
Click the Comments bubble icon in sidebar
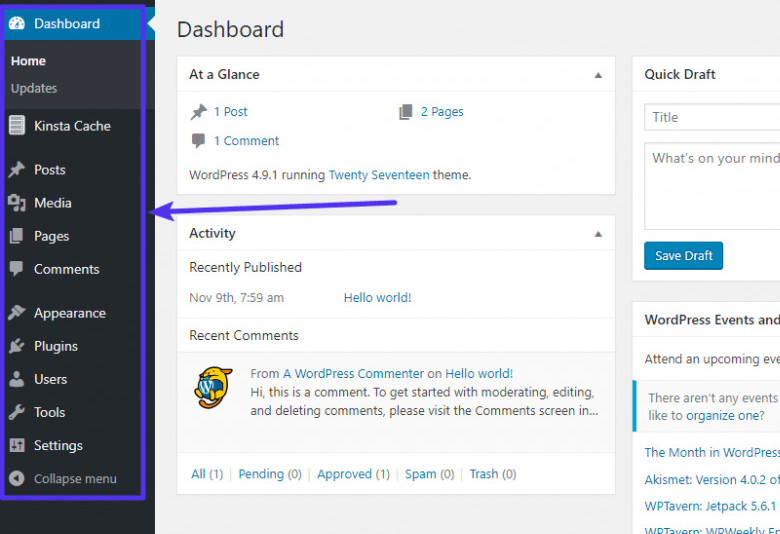[16, 269]
